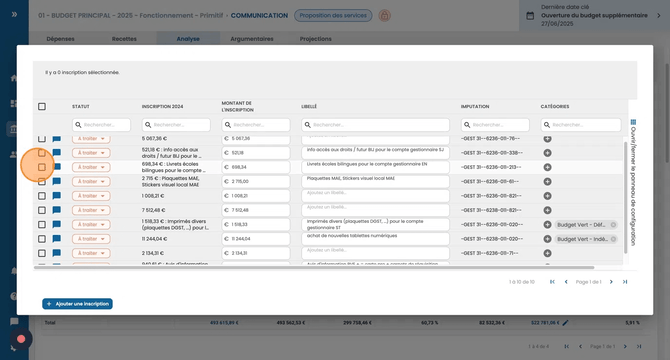Open comments for the 1 008,21 € inscription
This screenshot has height=360, width=670.
(x=56, y=196)
